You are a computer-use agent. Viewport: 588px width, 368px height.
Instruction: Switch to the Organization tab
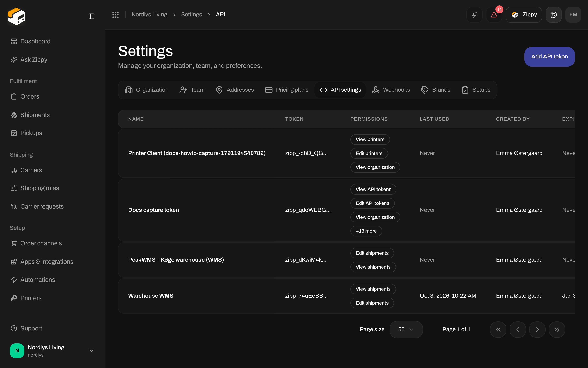tap(147, 90)
